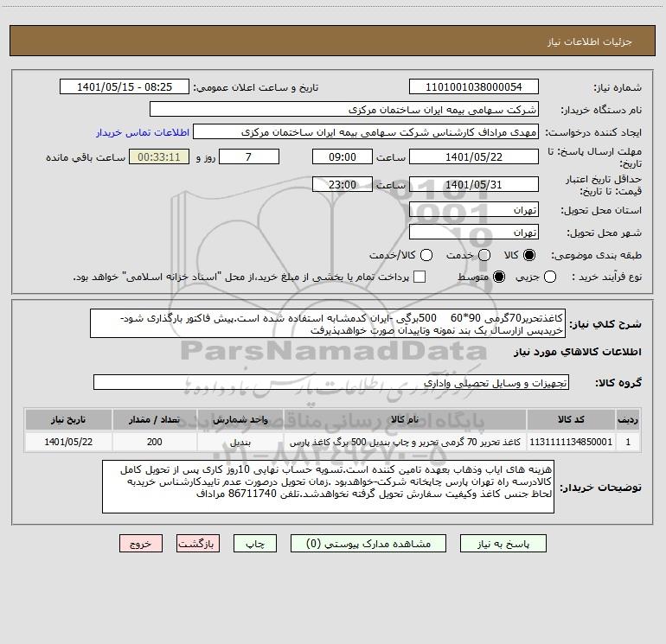
Task: Click the validity time field 23:00
Action: 343,185
